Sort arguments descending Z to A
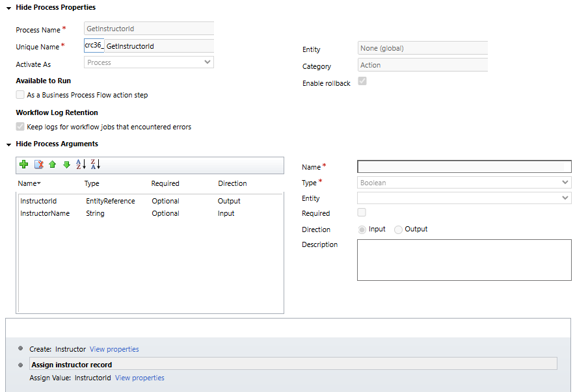The width and height of the screenshot is (575, 392). point(95,165)
